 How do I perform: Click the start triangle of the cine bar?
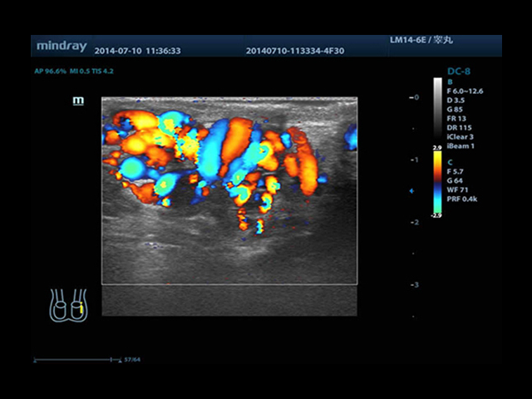pos(35,361)
